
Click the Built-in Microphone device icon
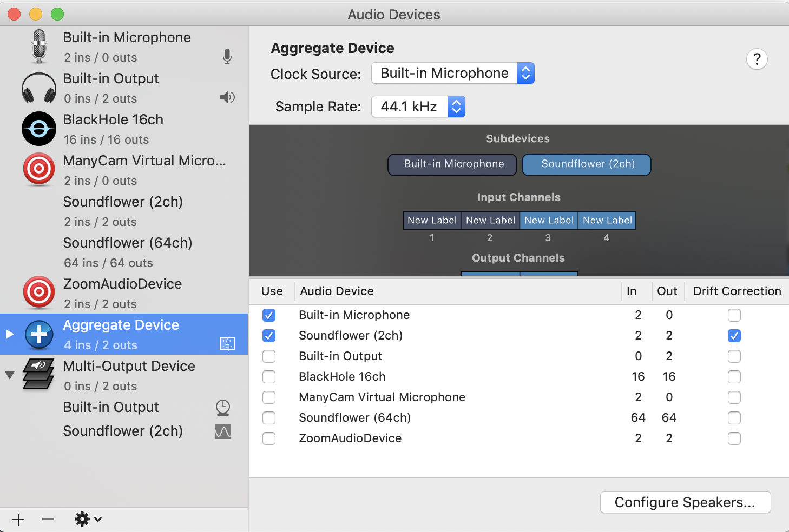pos(39,46)
